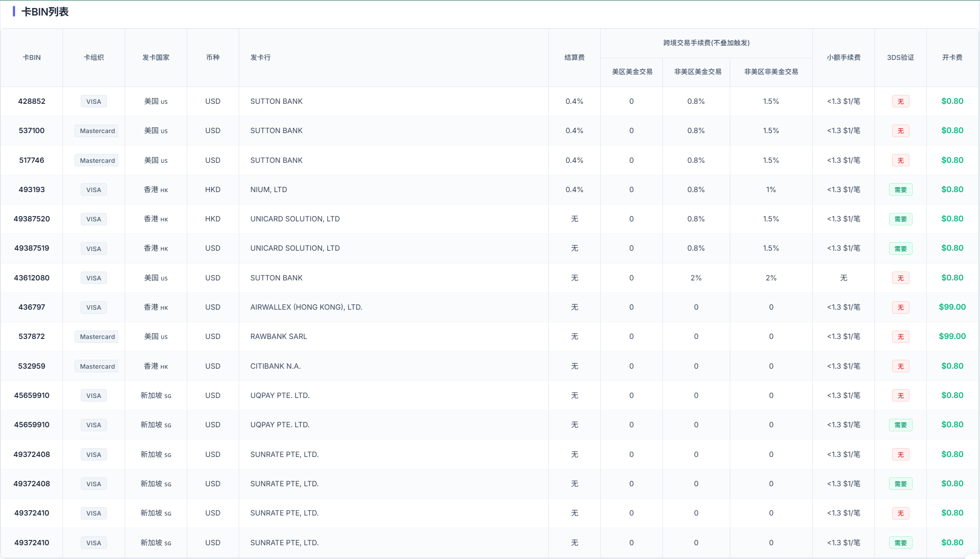The image size is (980, 559).
Task: Click the VISA tag for BIN 428852
Action: [94, 101]
